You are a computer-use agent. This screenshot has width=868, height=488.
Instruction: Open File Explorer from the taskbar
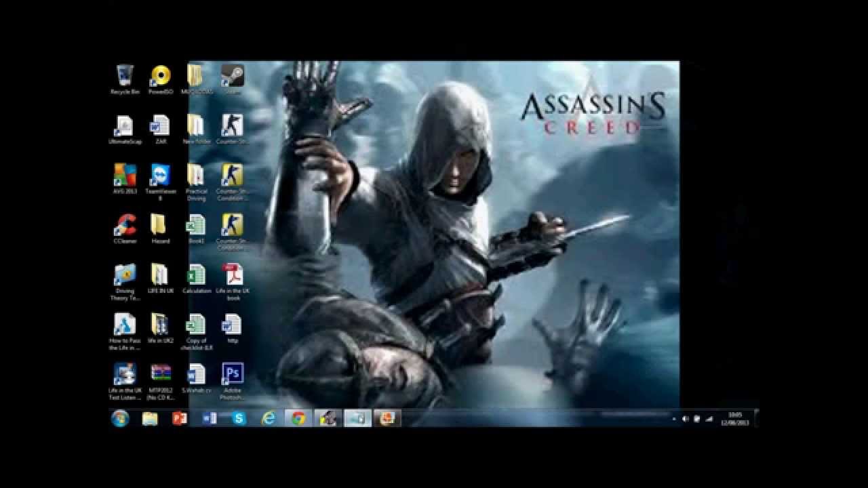coord(150,418)
